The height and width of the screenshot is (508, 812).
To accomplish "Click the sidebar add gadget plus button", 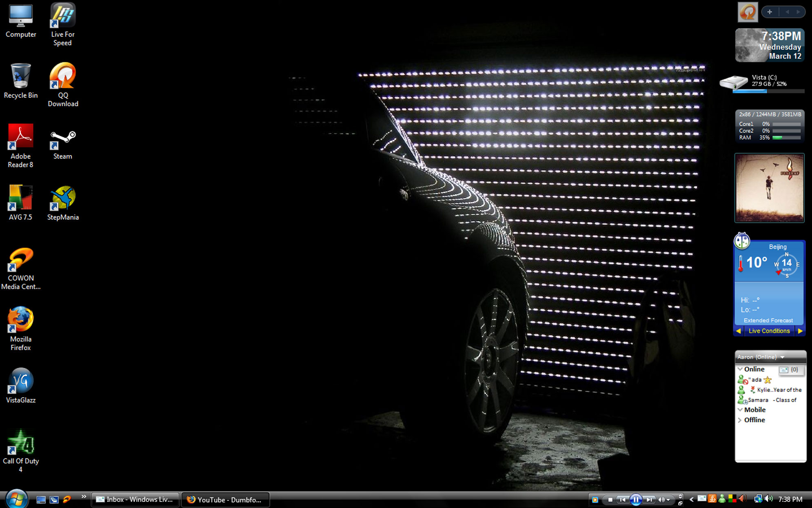I will [x=770, y=12].
